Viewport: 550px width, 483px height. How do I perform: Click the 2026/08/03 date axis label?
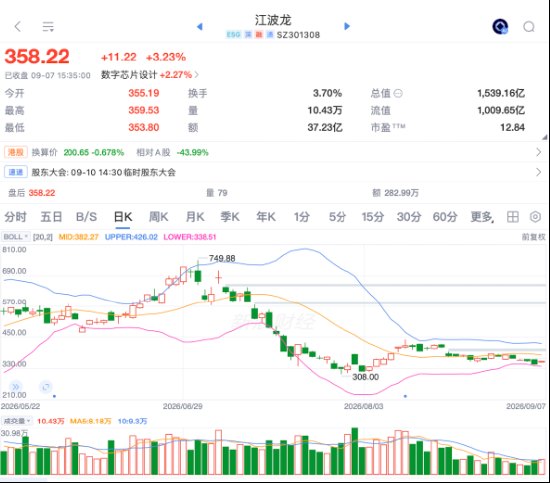[x=363, y=406]
